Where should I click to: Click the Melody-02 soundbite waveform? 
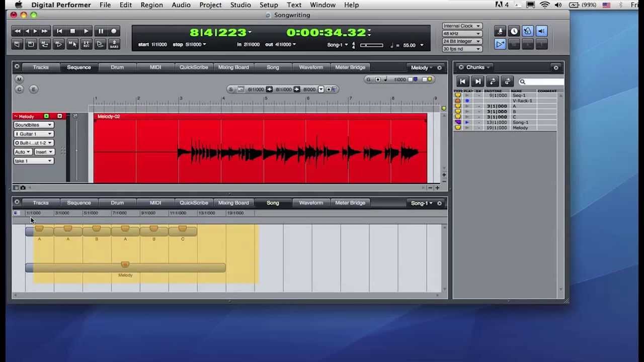(260, 149)
